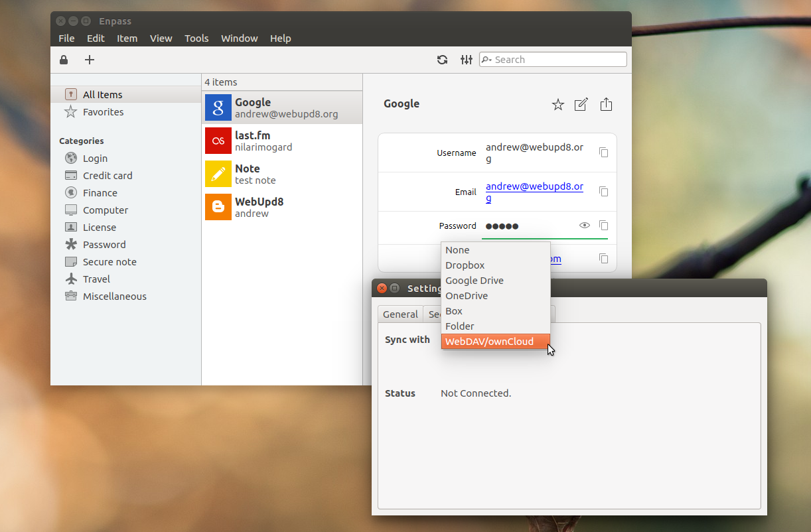Click the Search field in toolbar
Image resolution: width=811 pixels, height=532 pixels.
553,60
